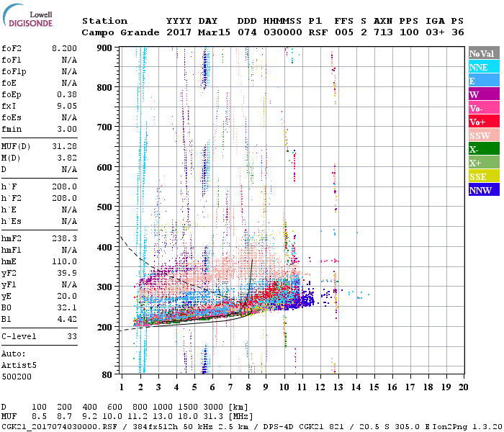Click the MUF(D) value 31.28
The image size is (504, 432).
pyautogui.click(x=64, y=146)
